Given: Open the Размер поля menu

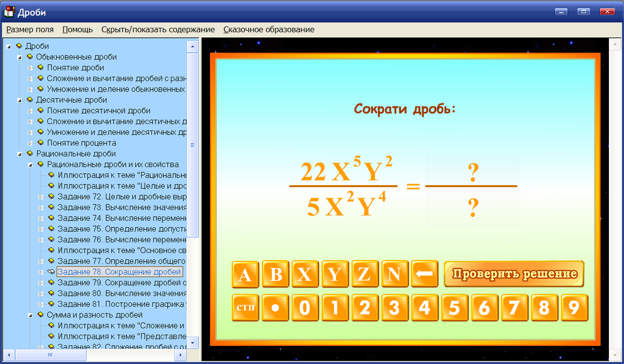Looking at the screenshot, I should coord(30,30).
